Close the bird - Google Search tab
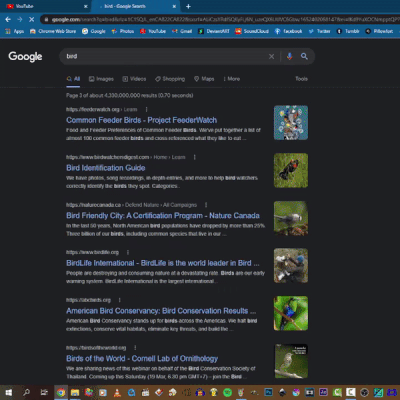 174,6
